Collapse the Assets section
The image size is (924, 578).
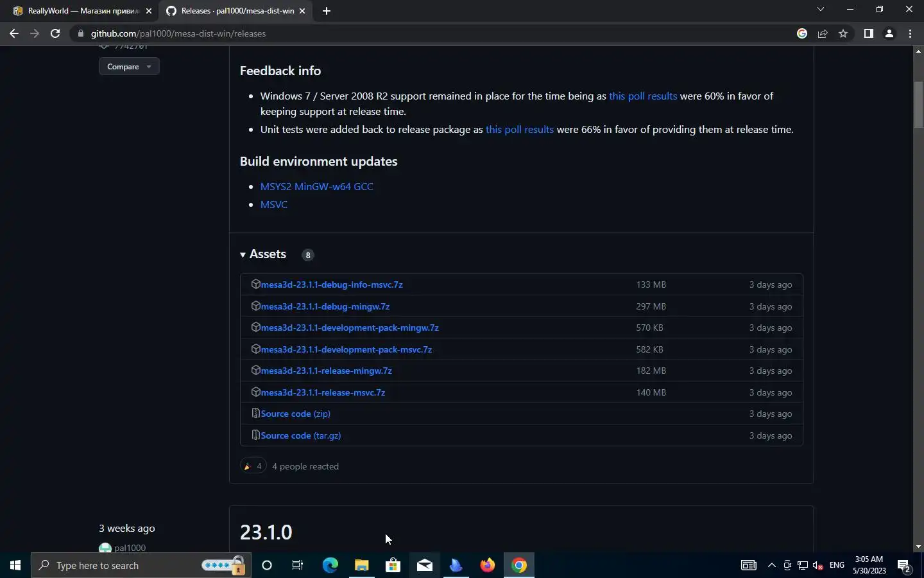coord(263,254)
